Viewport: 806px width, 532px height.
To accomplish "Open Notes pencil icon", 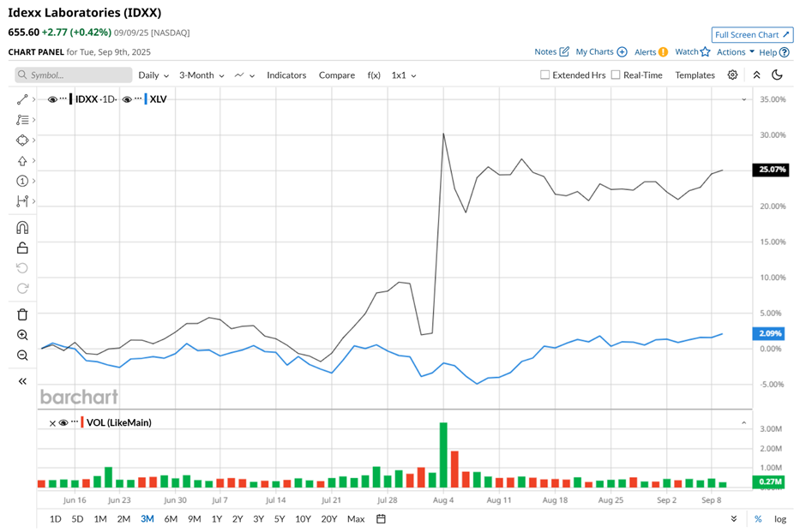I will [x=564, y=51].
